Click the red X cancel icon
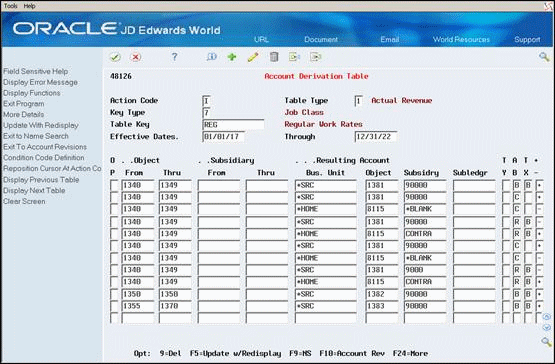This screenshot has width=555, height=364. 136,57
